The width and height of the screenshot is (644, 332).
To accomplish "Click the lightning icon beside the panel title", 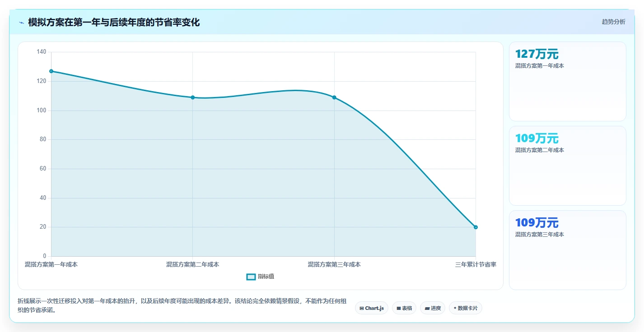I will [x=21, y=23].
